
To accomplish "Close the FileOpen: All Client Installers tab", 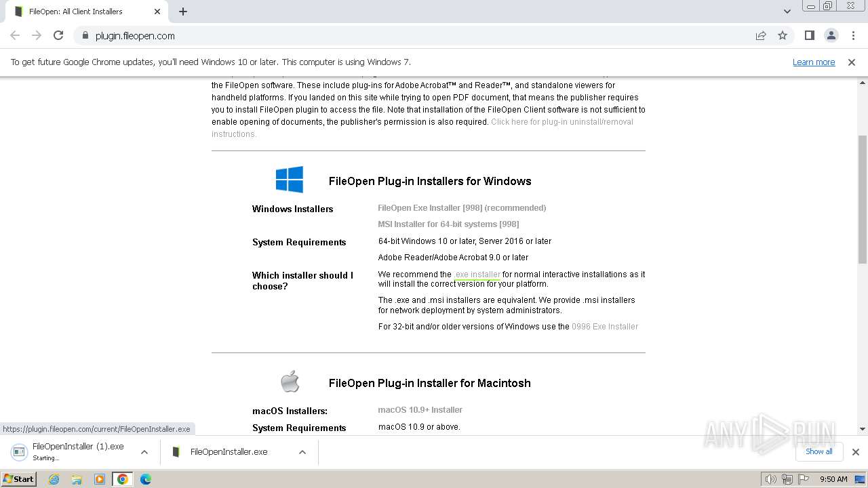I will click(157, 12).
